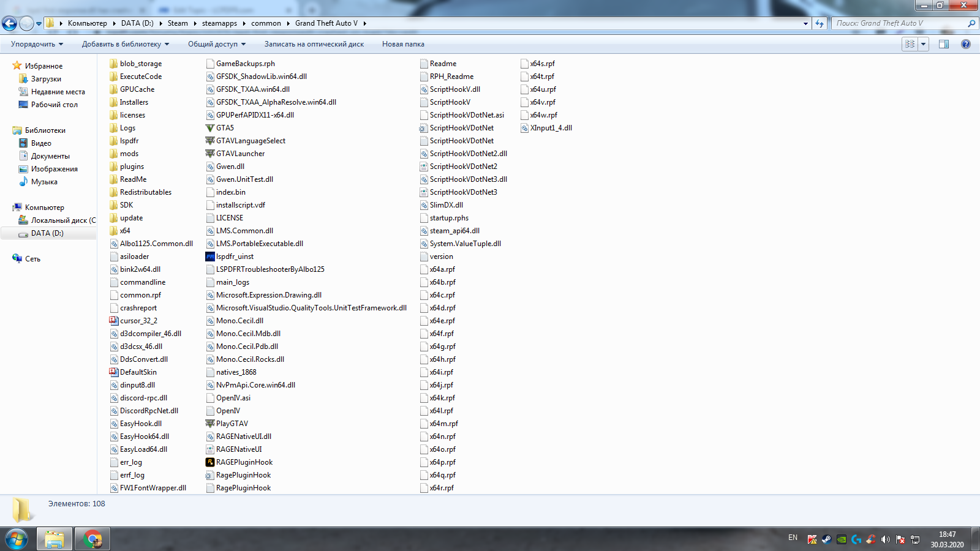Open Загрузки in the navigation pane
Image resolution: width=980 pixels, height=551 pixels.
[x=46, y=79]
